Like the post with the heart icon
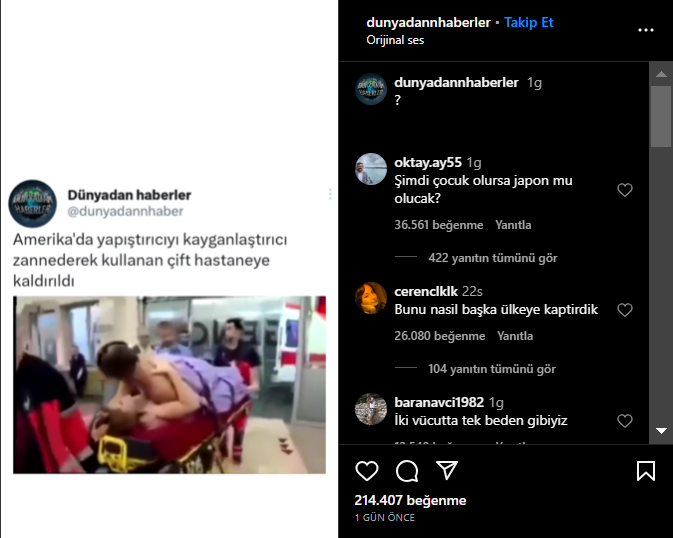This screenshot has width=673, height=538. pyautogui.click(x=367, y=471)
